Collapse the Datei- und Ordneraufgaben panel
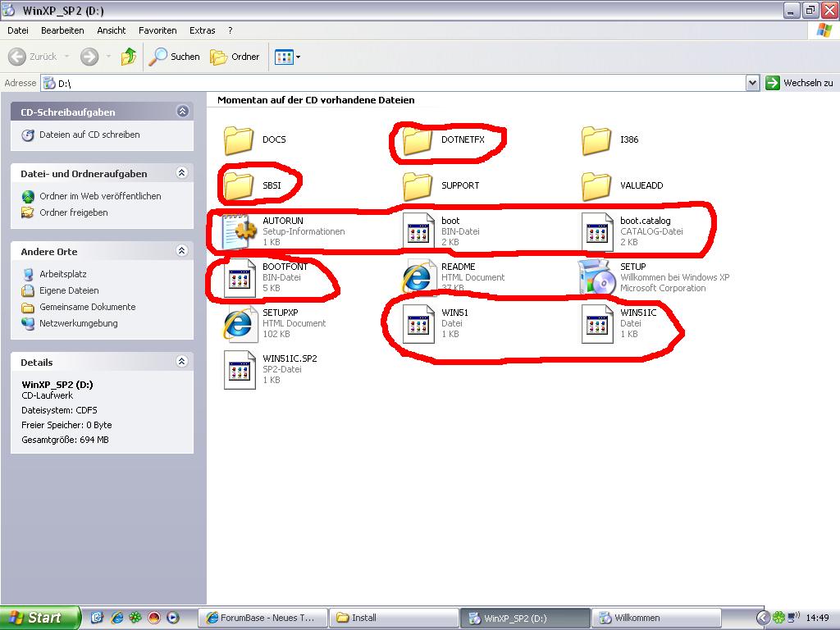The image size is (840, 630). click(x=182, y=172)
